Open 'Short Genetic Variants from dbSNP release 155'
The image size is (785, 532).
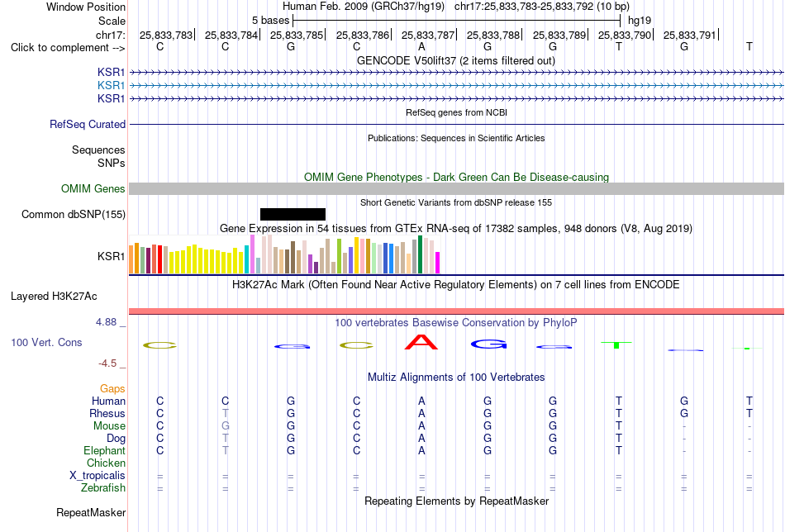(456, 202)
